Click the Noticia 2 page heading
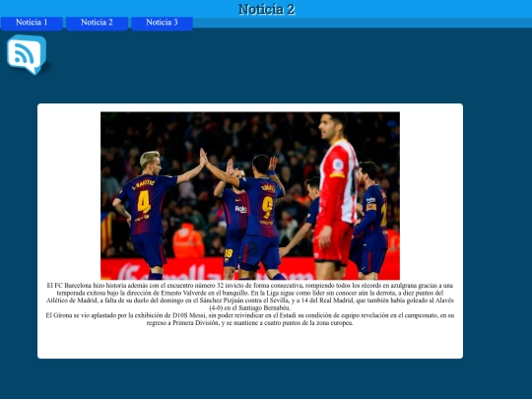532x399 pixels. (x=266, y=9)
